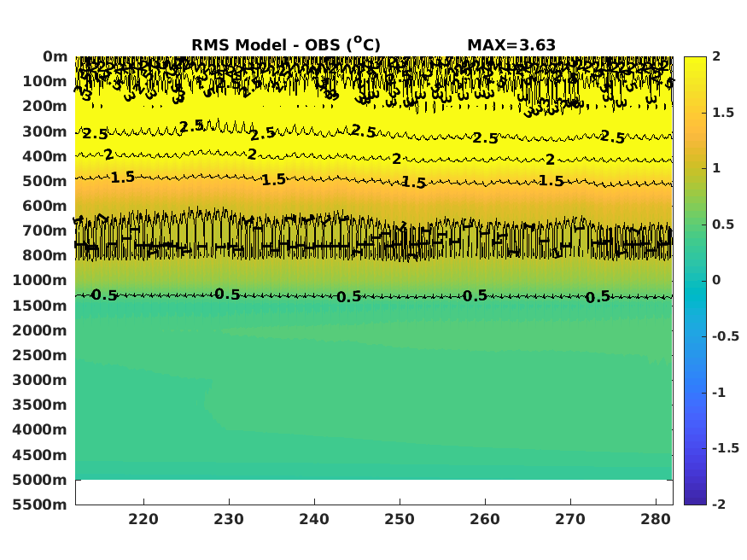Click the y-axis label '600m'

coord(44,206)
